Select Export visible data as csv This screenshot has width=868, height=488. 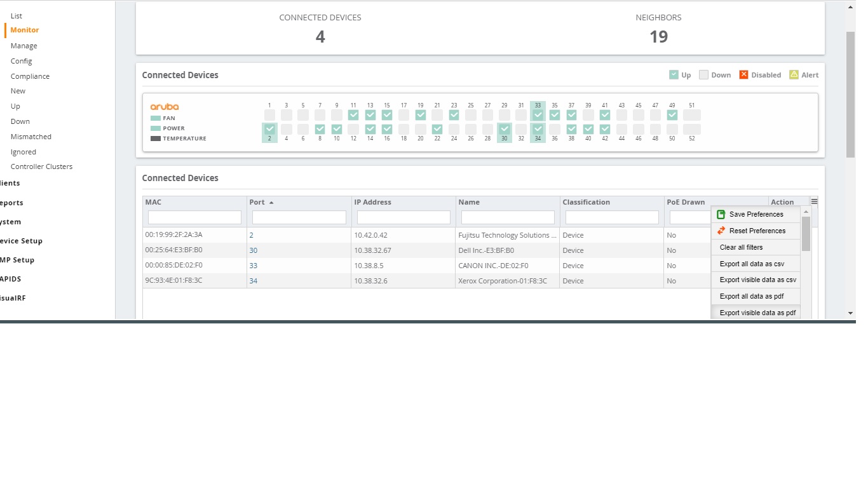point(756,280)
